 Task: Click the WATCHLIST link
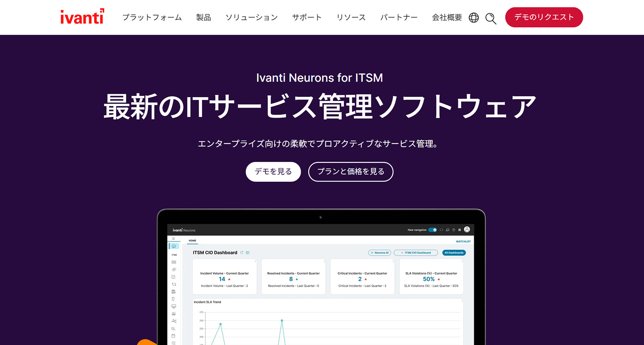click(463, 241)
